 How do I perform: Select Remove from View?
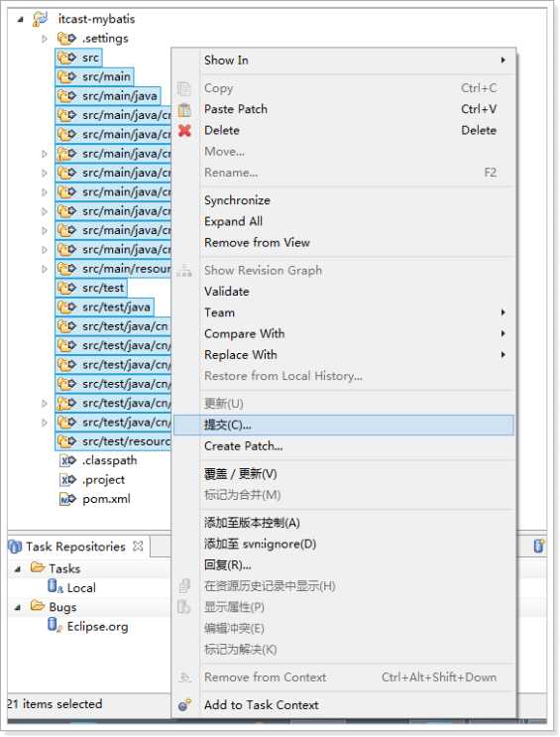pyautogui.click(x=344, y=243)
